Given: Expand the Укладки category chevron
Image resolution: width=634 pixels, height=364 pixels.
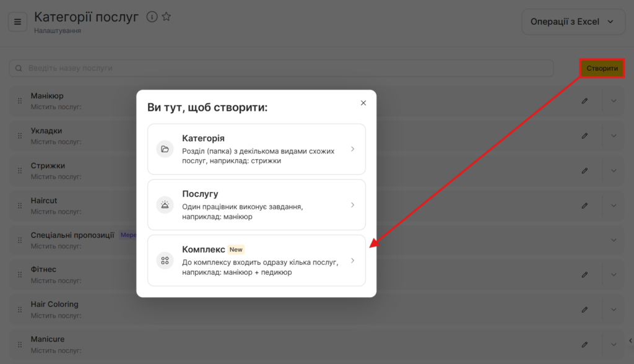Looking at the screenshot, I should [x=614, y=136].
